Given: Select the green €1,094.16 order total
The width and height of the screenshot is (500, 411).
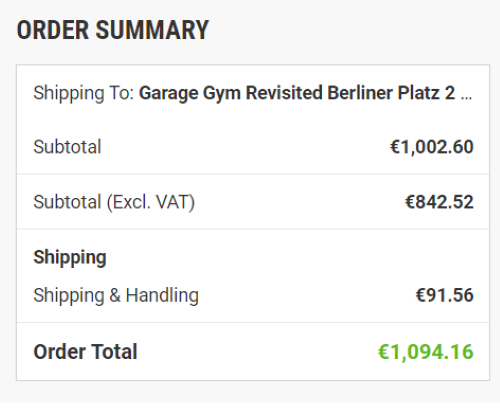Looking at the screenshot, I should tap(425, 352).
